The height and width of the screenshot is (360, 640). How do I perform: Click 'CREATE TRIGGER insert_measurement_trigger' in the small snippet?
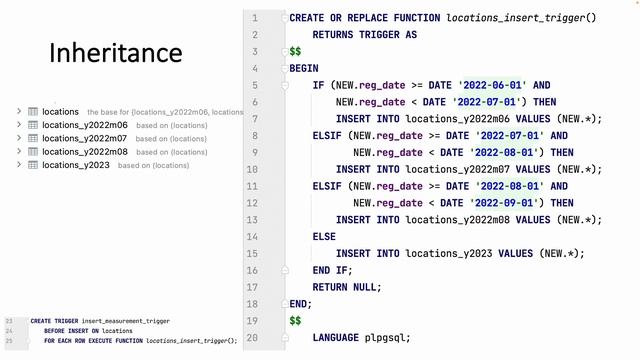click(x=100, y=321)
